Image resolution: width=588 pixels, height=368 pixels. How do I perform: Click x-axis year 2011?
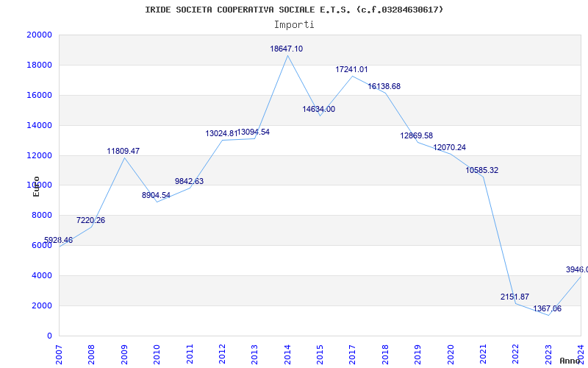point(190,354)
